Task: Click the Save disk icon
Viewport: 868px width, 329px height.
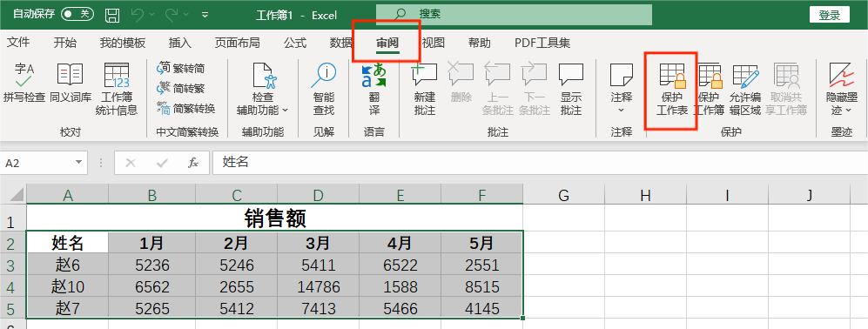Action: tap(112, 15)
